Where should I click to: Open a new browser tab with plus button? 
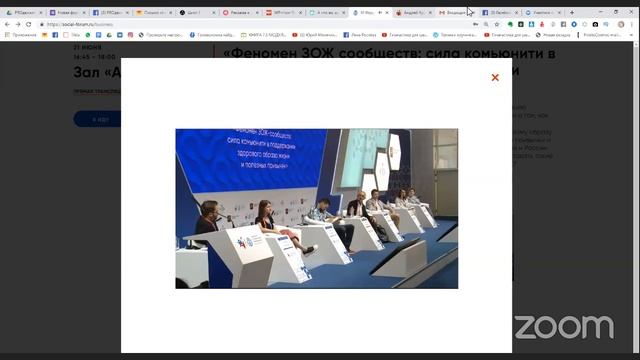[x=572, y=13]
